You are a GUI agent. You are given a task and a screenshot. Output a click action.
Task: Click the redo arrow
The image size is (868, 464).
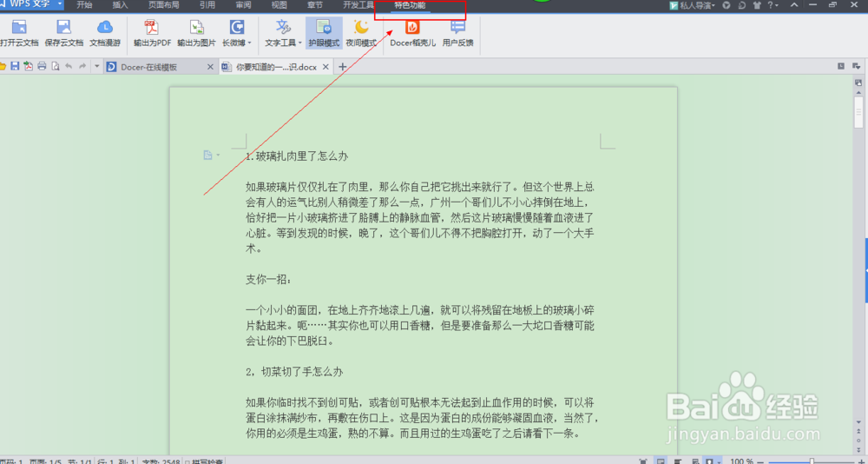tap(82, 67)
